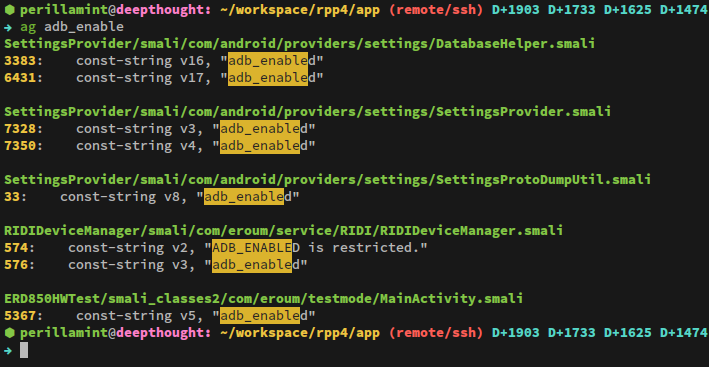Select the DatabaseHelper.smali file path
This screenshot has width=709, height=367.
tap(299, 44)
